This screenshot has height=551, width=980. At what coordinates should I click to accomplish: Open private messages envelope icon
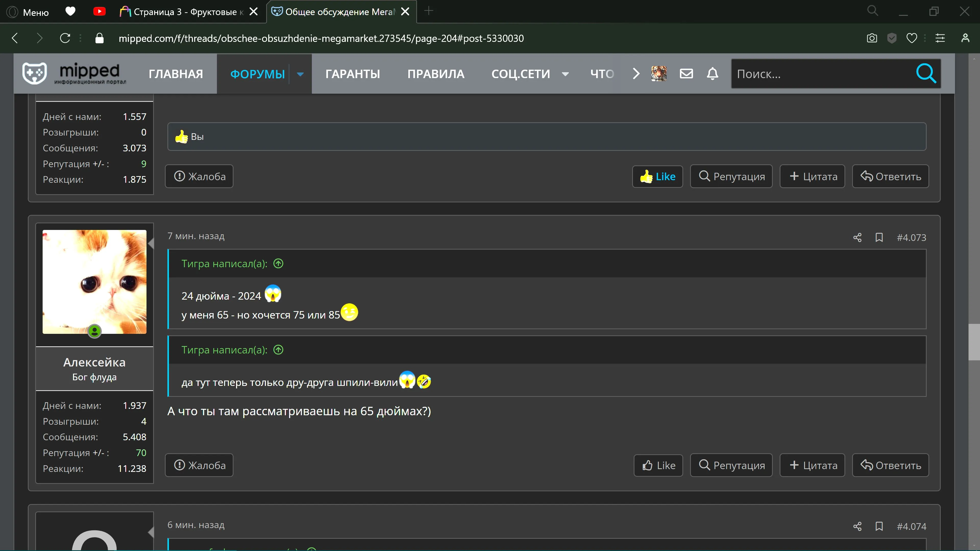pyautogui.click(x=686, y=74)
